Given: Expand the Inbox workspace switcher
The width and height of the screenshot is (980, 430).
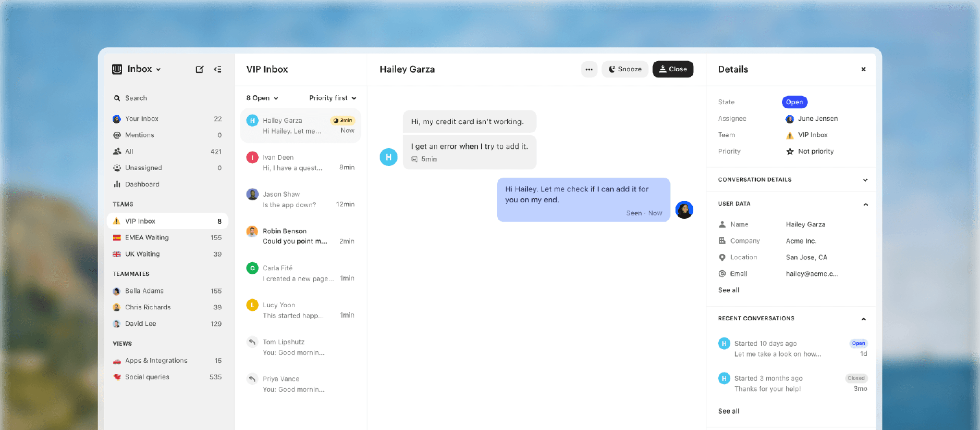Looking at the screenshot, I should click(159, 69).
